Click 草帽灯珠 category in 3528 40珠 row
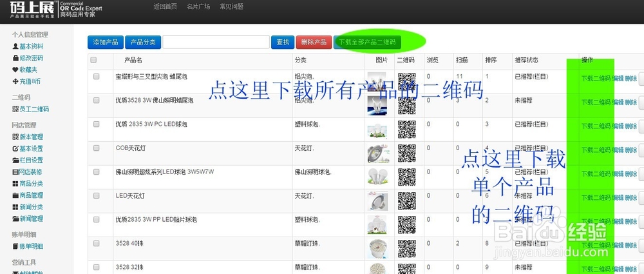 click(307, 244)
